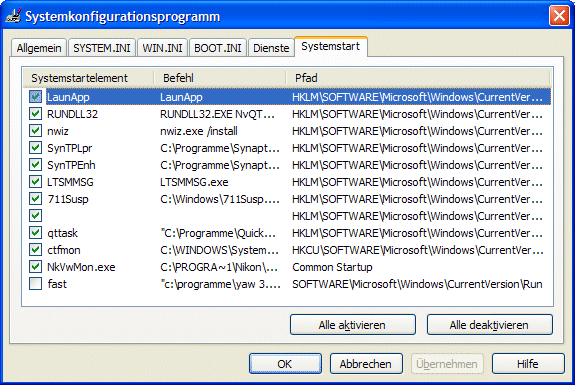This screenshot has width=575, height=385.
Task: Sort by the Befehl column header
Action: [x=220, y=78]
